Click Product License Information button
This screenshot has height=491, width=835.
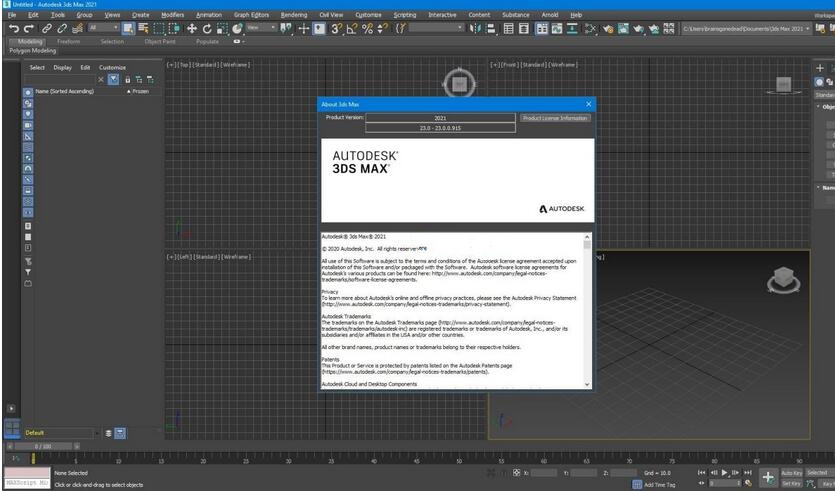click(555, 118)
